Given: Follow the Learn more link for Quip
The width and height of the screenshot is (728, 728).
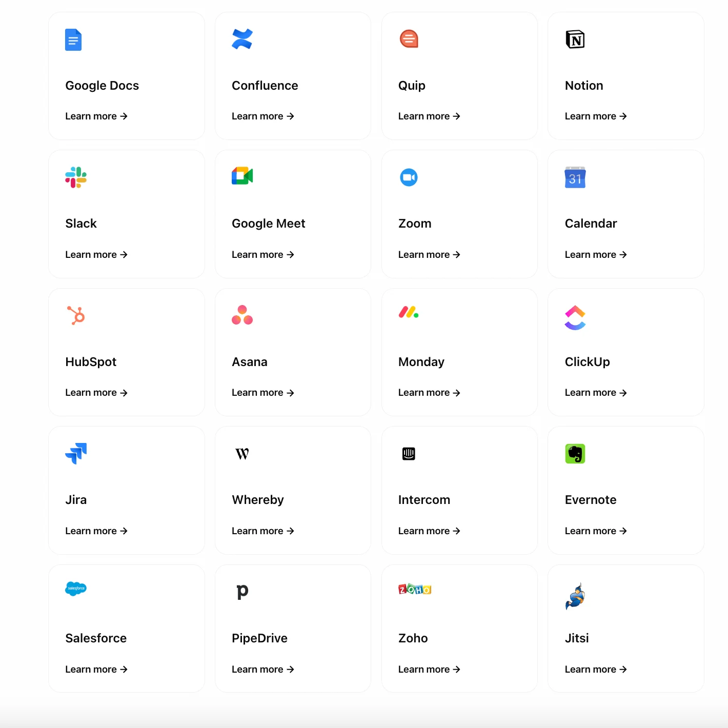Looking at the screenshot, I should 429,116.
